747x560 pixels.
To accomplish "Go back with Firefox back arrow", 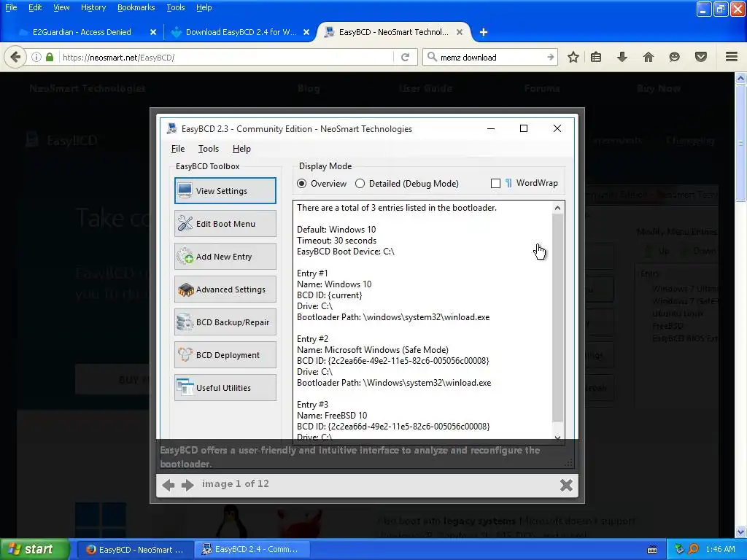I will click(15, 58).
